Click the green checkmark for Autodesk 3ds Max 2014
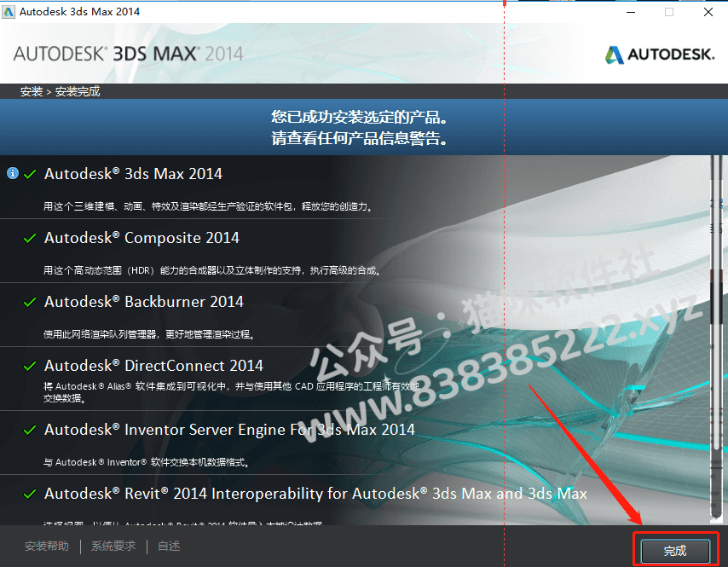 [x=30, y=174]
